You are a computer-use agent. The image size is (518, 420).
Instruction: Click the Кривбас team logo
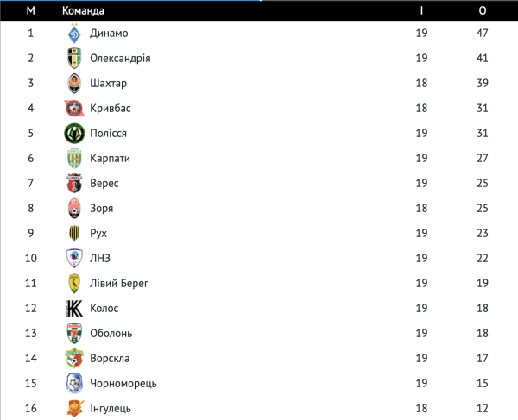click(74, 109)
